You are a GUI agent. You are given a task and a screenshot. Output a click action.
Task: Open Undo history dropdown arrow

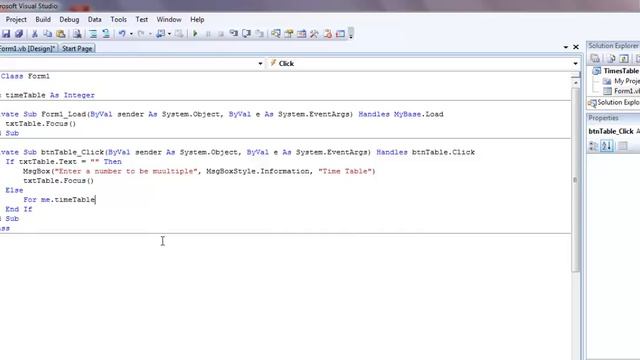131,34
